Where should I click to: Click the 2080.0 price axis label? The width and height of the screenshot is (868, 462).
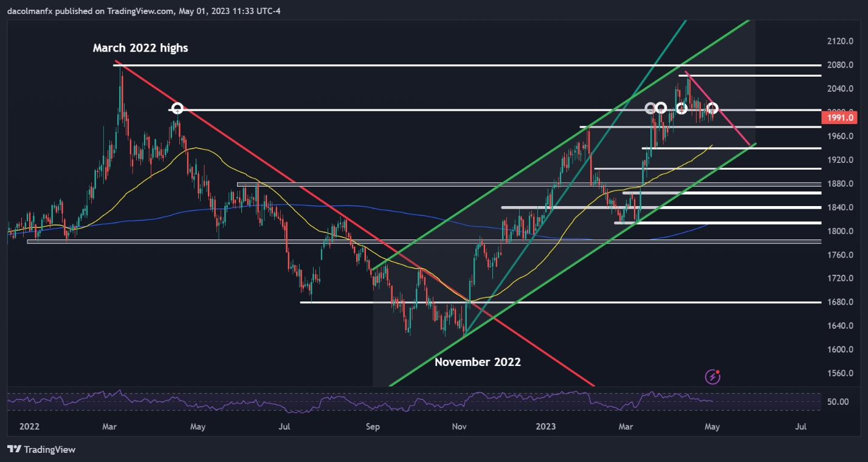841,65
